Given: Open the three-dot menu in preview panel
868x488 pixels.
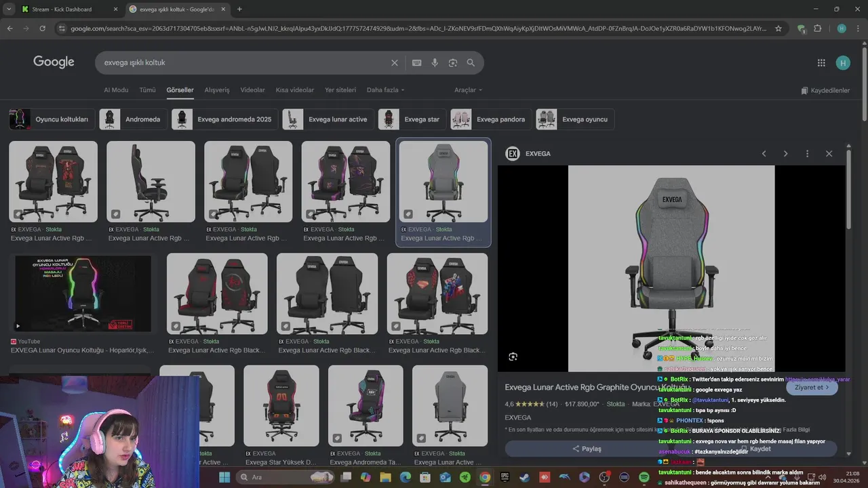Looking at the screenshot, I should (807, 154).
